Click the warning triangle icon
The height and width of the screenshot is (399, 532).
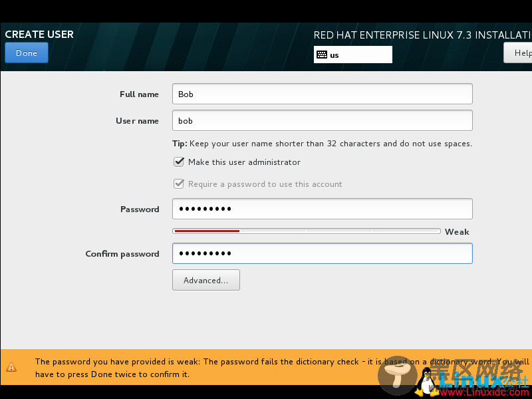pyautogui.click(x=11, y=367)
